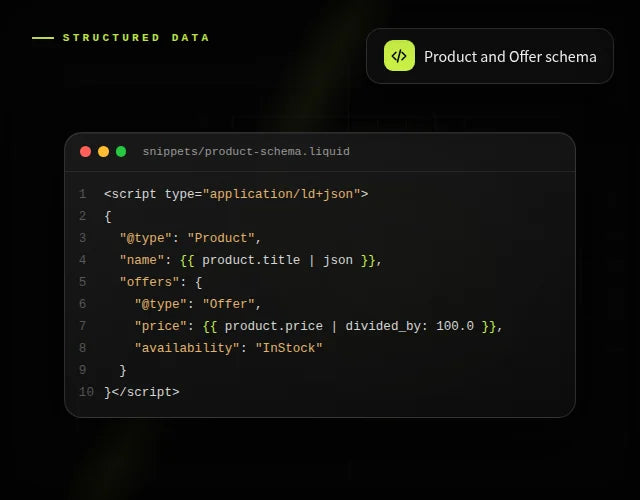
Task: Click the "Product" value on line 3
Action: point(221,238)
